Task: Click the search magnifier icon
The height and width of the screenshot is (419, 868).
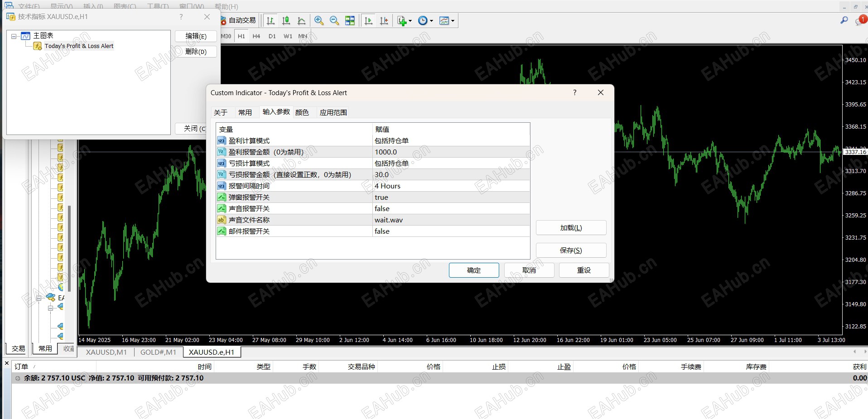Action: coord(844,20)
